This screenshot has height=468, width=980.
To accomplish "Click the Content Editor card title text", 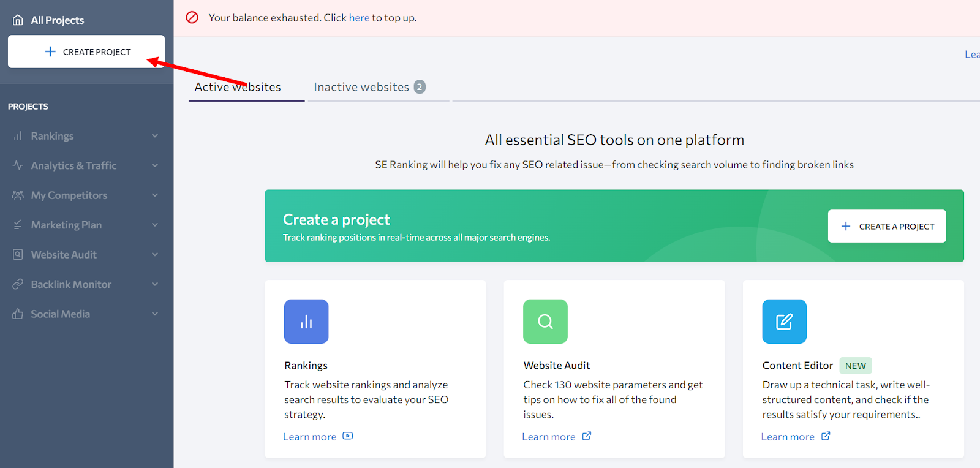I will [x=797, y=366].
